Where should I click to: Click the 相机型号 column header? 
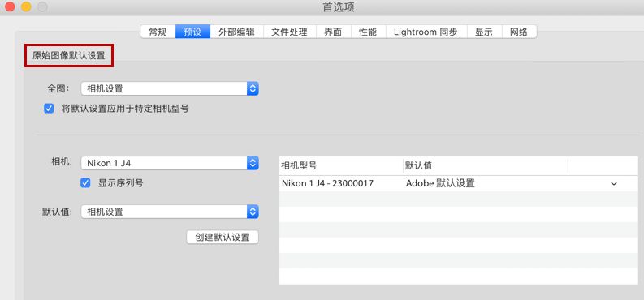341,165
